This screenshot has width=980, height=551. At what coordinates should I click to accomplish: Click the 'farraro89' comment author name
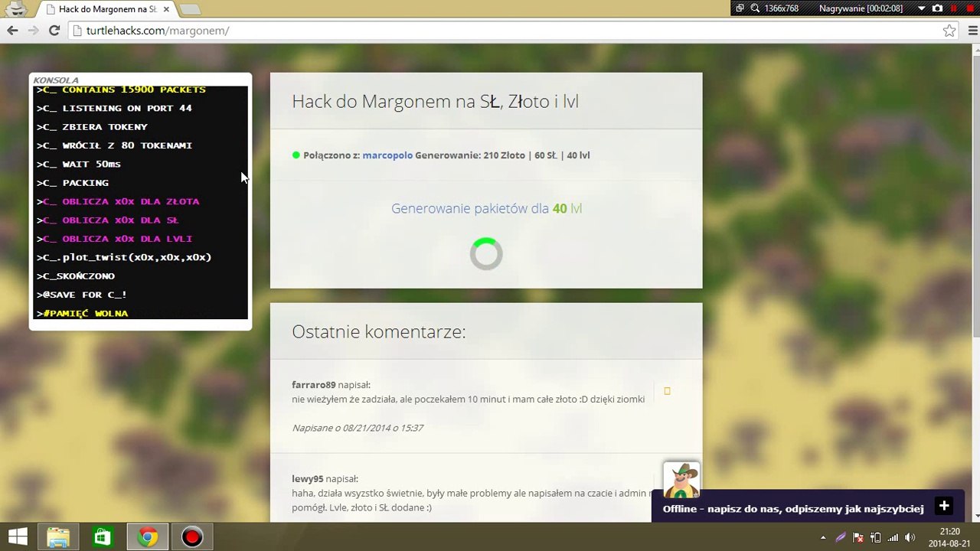point(314,385)
